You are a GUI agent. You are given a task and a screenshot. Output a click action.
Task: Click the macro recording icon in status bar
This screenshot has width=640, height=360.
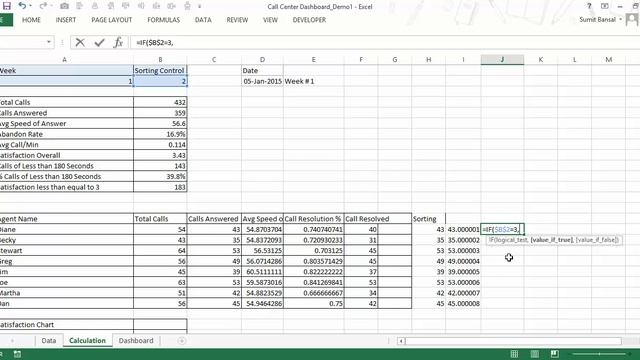pos(17,354)
